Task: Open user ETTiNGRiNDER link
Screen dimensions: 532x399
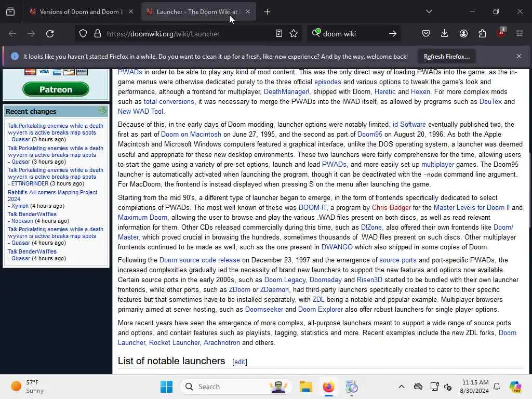Action: (30, 183)
